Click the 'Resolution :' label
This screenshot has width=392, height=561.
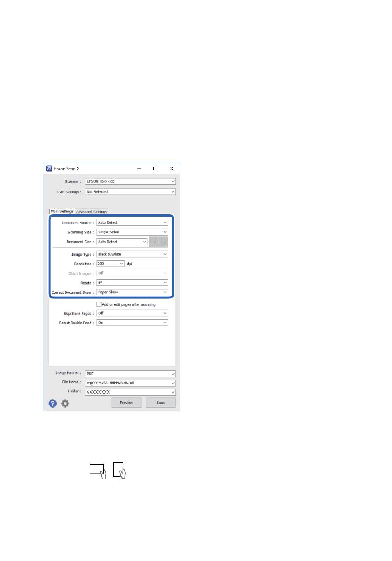point(84,264)
